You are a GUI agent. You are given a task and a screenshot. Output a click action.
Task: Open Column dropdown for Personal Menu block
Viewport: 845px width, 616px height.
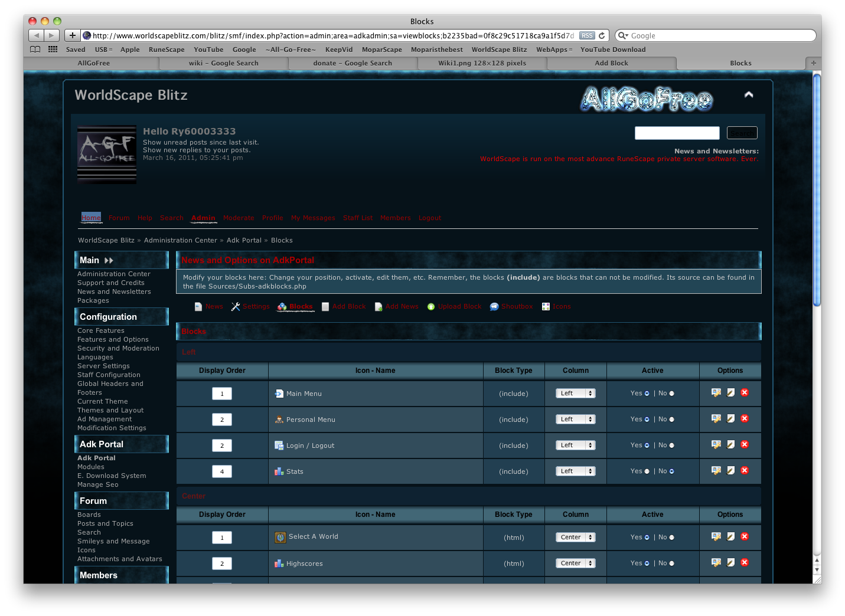click(x=575, y=420)
